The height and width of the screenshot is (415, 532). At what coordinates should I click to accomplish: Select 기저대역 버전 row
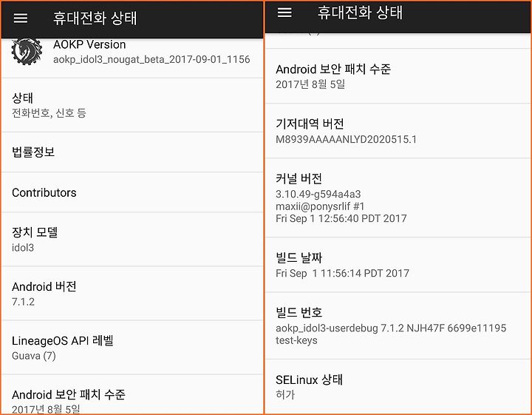tap(398, 131)
